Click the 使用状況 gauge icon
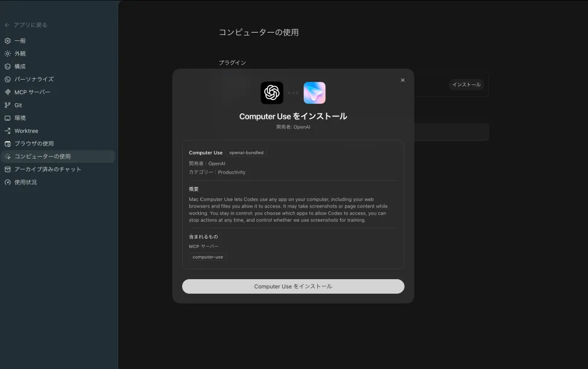The width and height of the screenshot is (588, 369). coord(7,182)
